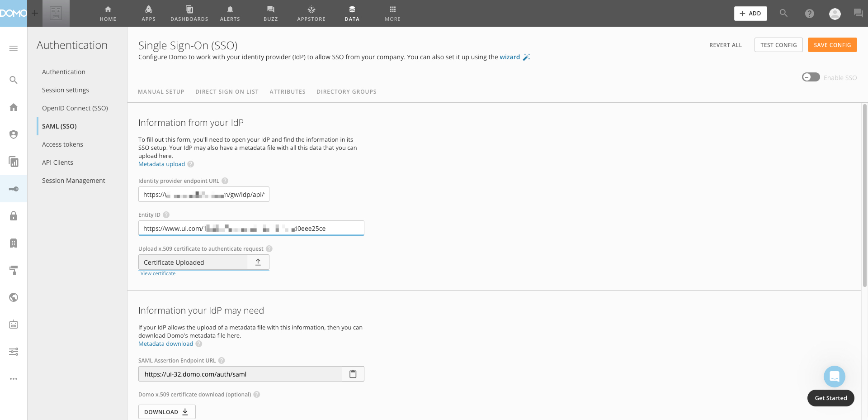Viewport: 868px width, 420px height.
Task: Open the Alerts bell icon
Action: [x=230, y=13]
